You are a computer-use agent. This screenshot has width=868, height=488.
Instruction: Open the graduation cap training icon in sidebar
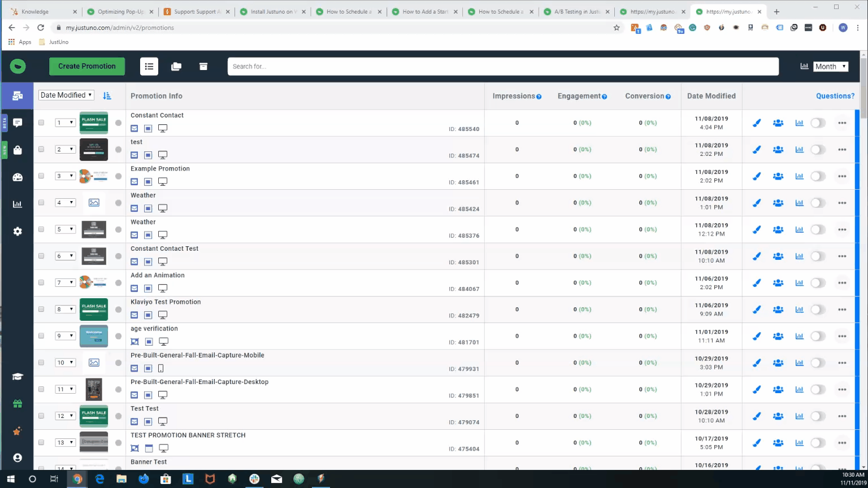pos(17,376)
